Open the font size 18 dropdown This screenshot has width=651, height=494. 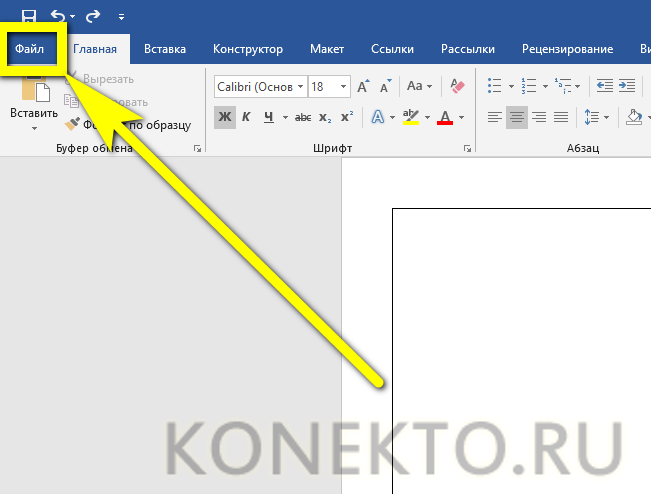pos(343,87)
